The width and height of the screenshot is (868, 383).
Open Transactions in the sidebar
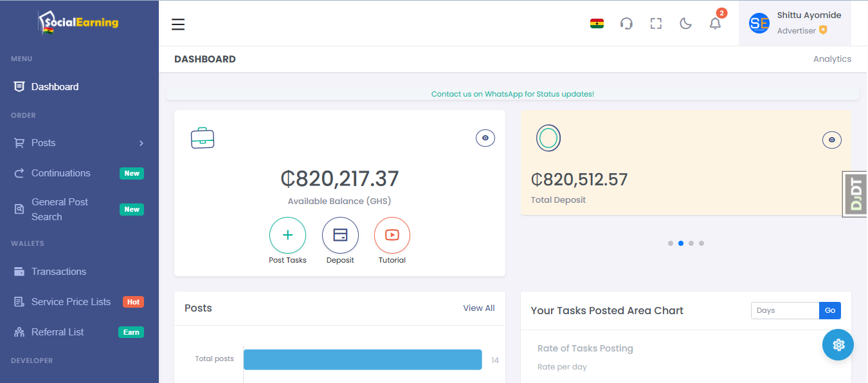[x=59, y=272]
